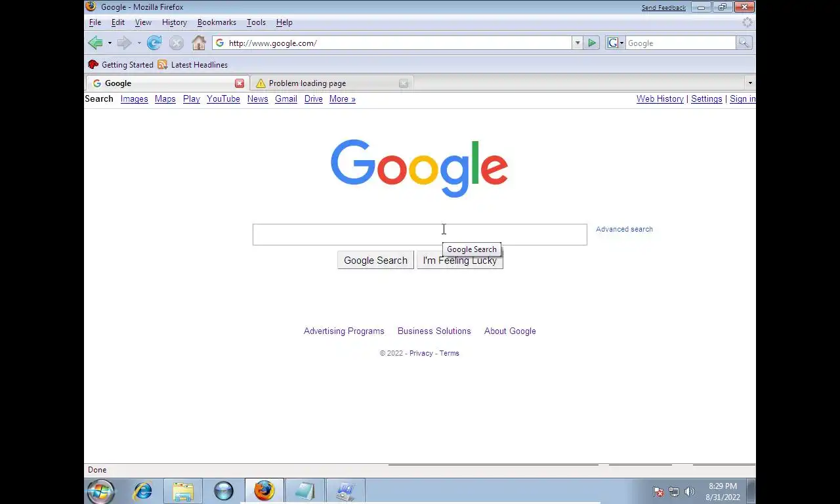Click the Latest Headlines feed icon
840x504 pixels.
click(163, 65)
